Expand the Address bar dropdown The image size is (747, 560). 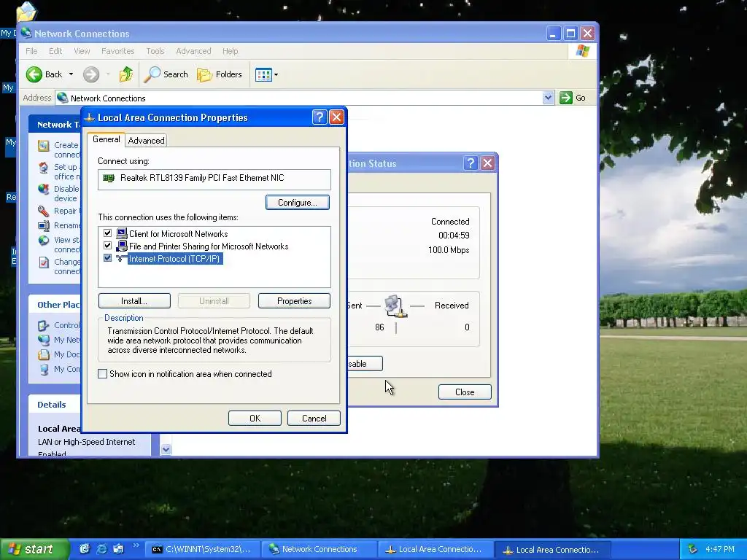pos(548,98)
